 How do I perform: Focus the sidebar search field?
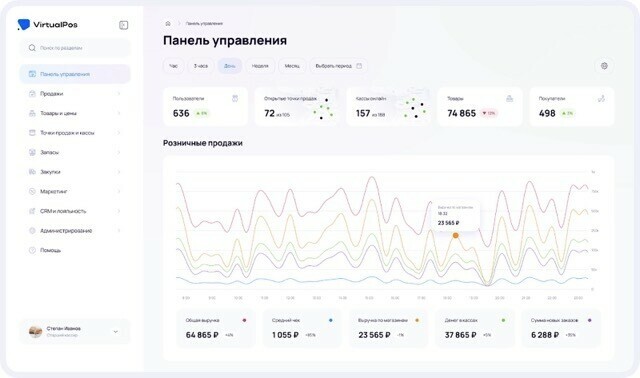(75, 48)
